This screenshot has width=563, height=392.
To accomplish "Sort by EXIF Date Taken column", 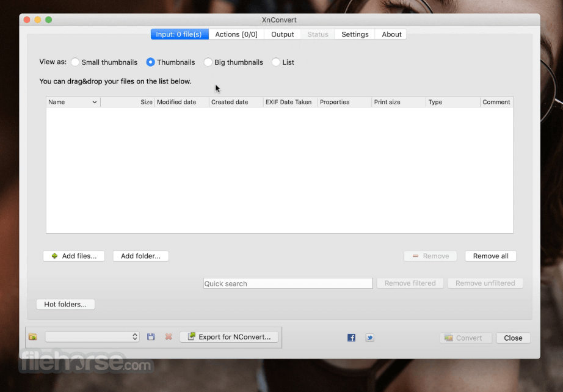I will coord(290,102).
